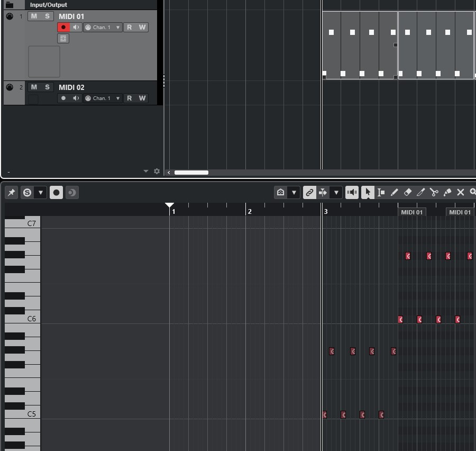Mute the MIDI 02 track
The height and width of the screenshot is (451, 476).
(34, 87)
